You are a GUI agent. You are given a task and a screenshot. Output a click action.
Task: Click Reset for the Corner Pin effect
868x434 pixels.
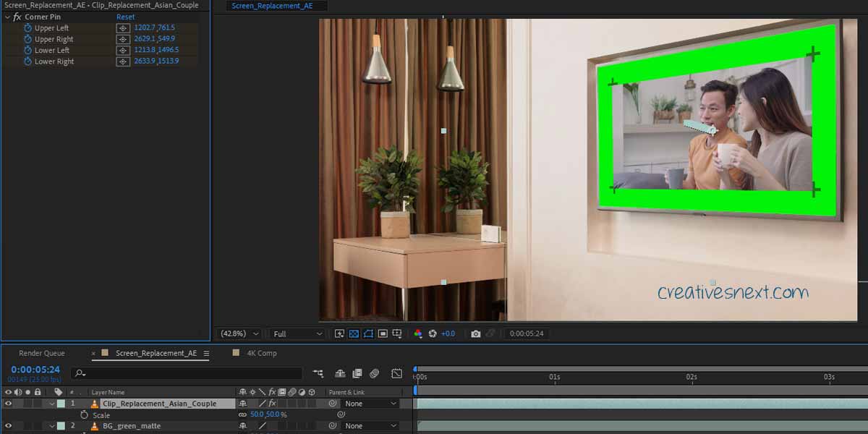(x=125, y=17)
